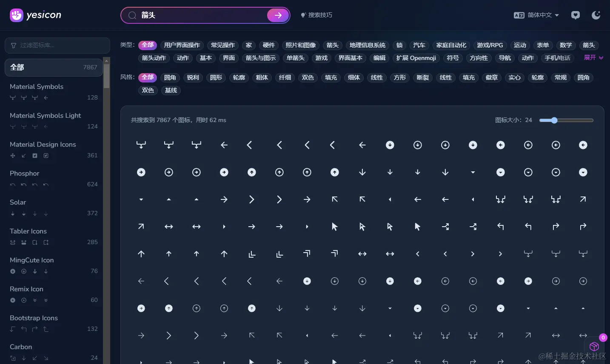Open the 简体中文 language dropdown

click(x=536, y=15)
